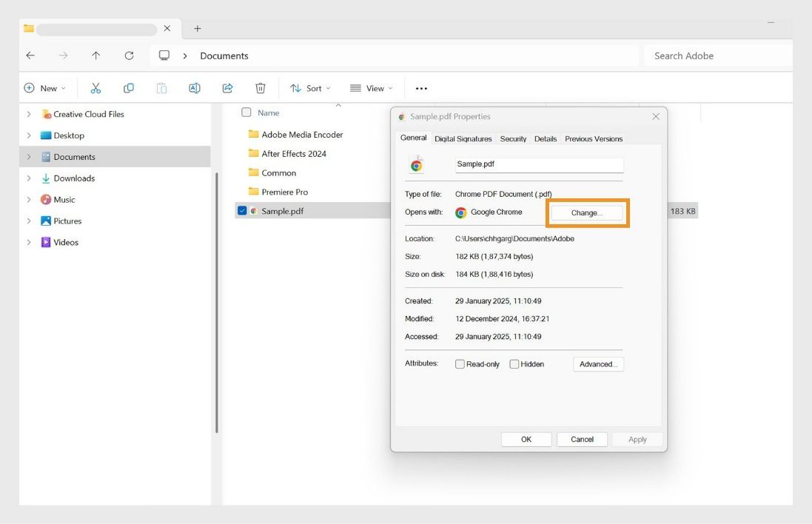
Task: Cut the selected file using toolbar icon
Action: coord(95,87)
